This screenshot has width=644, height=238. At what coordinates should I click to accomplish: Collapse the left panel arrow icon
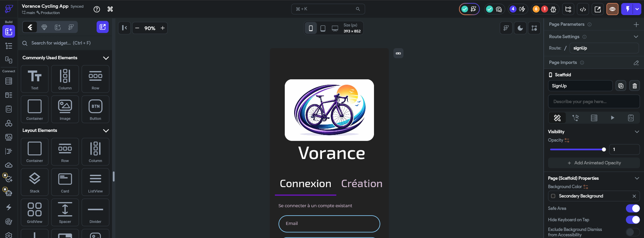124,28
